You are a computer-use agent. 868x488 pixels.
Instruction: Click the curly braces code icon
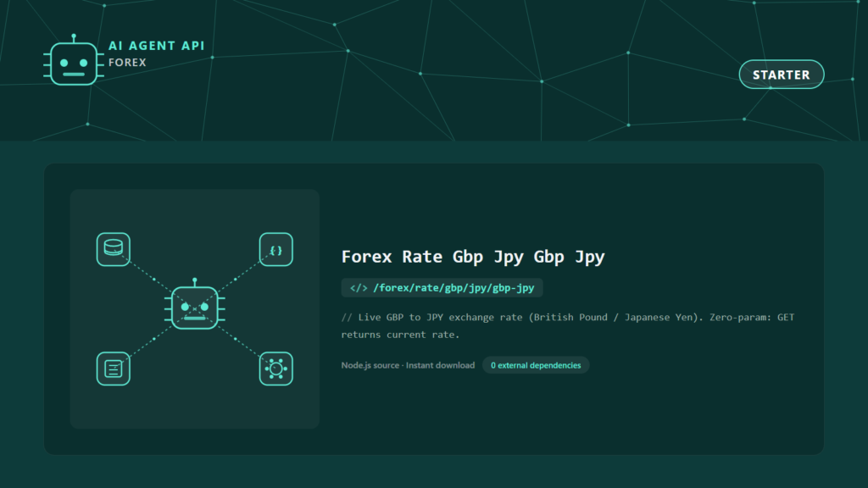[275, 250]
